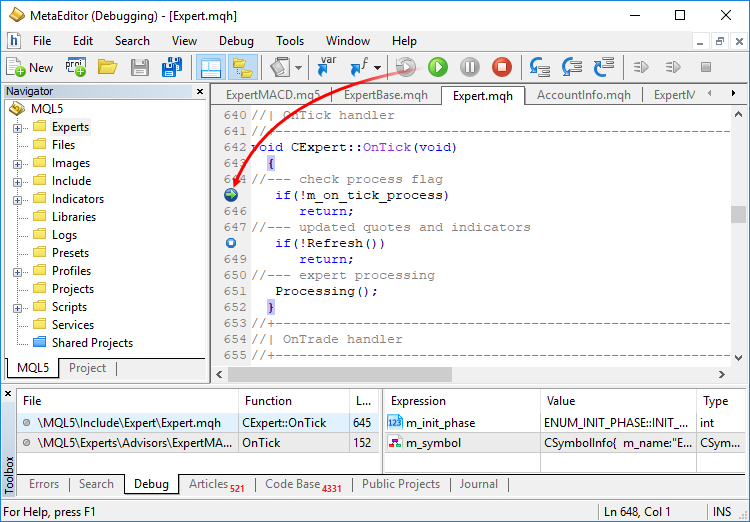Expand the Experts folder in Navigator

coord(17,128)
